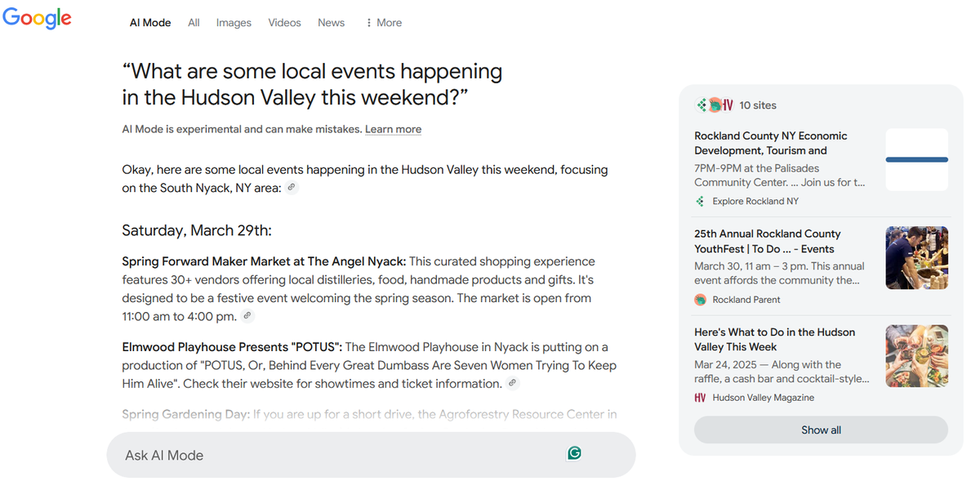Viewport: 980px width, 490px height.
Task: Click the Rockland Parent source icon
Action: click(x=700, y=300)
